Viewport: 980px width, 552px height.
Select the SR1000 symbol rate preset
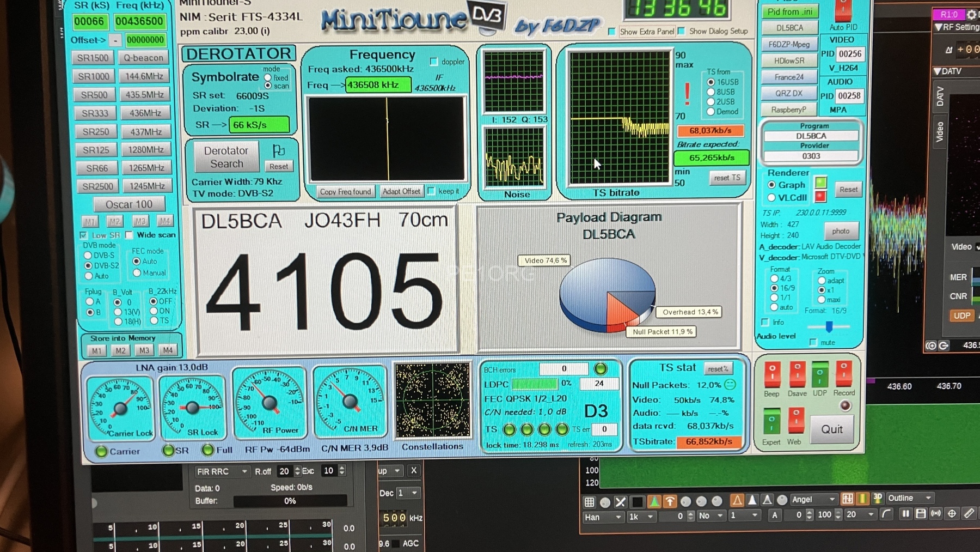tap(93, 76)
